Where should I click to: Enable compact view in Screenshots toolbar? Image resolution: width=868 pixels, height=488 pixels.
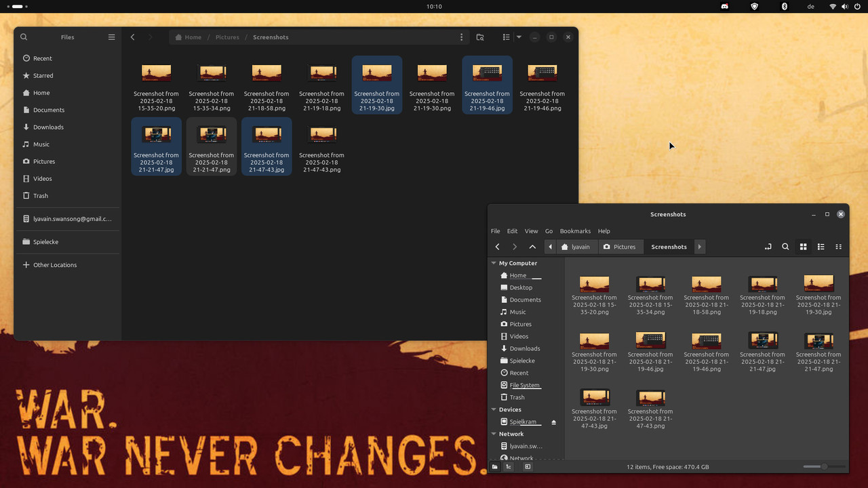838,247
